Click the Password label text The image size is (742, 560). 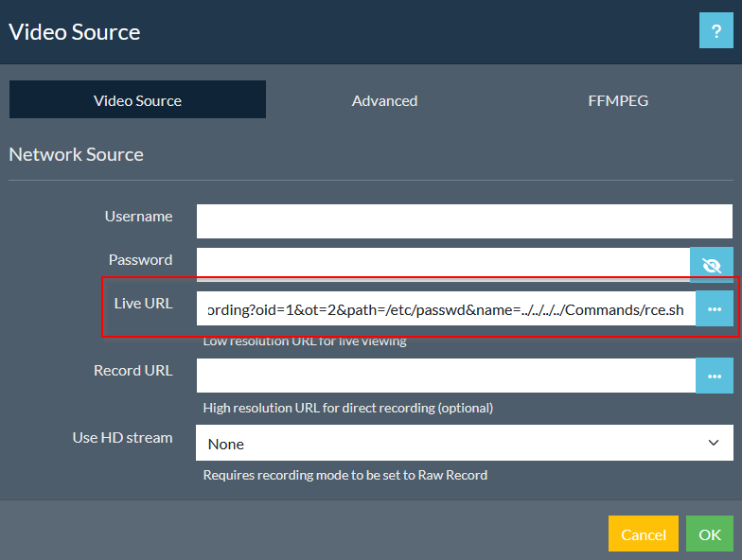[140, 260]
